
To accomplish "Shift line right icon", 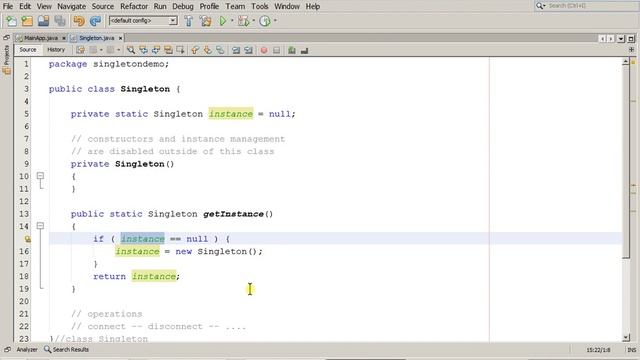I will (249, 50).
